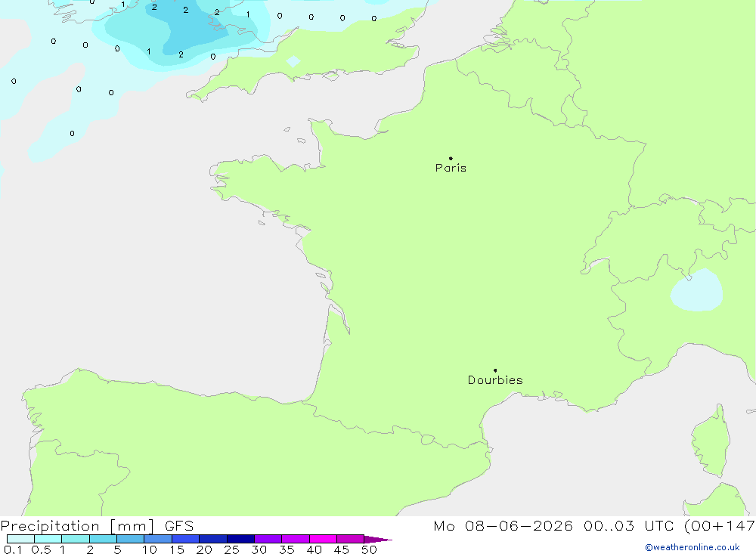Screen dimensions: 756x554
Task: Click the GFS model label
Action: (x=179, y=525)
